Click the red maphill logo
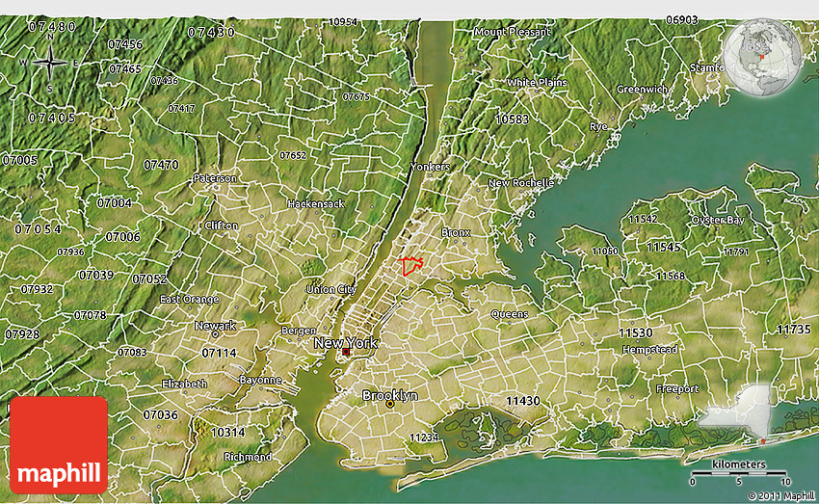819x504 pixels. click(60, 444)
